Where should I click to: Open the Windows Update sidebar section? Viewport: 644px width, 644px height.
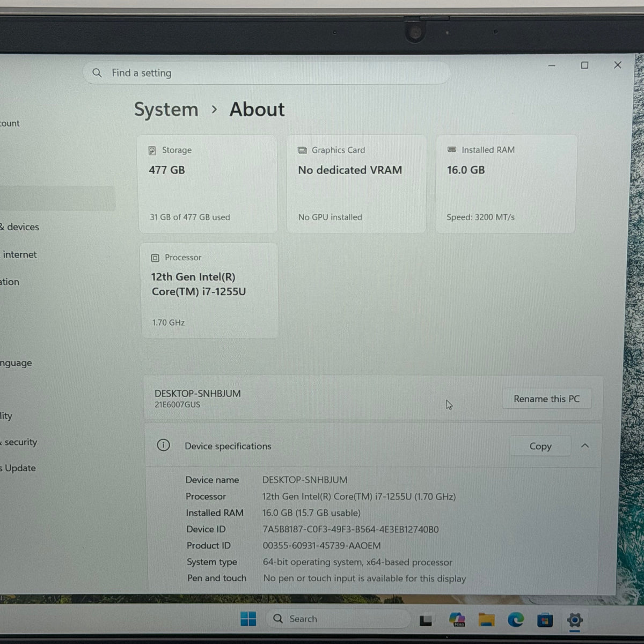coord(18,468)
